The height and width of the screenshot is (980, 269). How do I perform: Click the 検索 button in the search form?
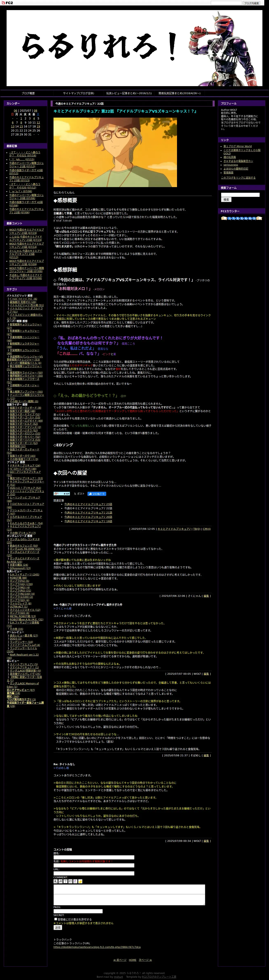point(226,200)
